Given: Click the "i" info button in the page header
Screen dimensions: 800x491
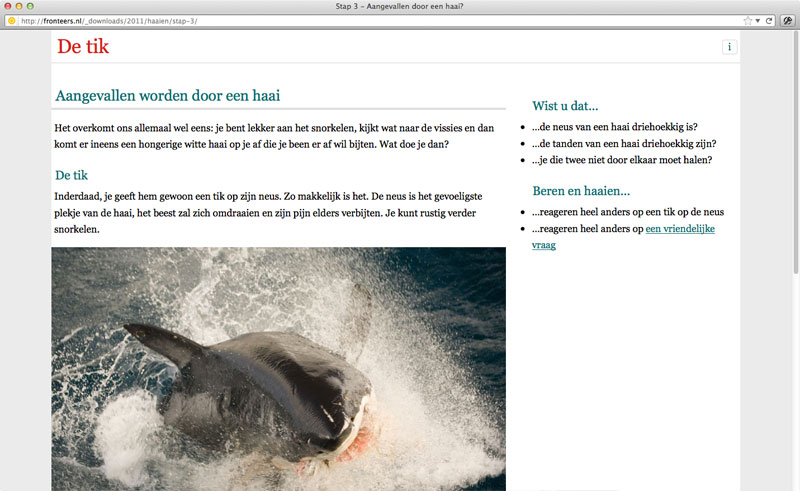Looking at the screenshot, I should (x=730, y=47).
